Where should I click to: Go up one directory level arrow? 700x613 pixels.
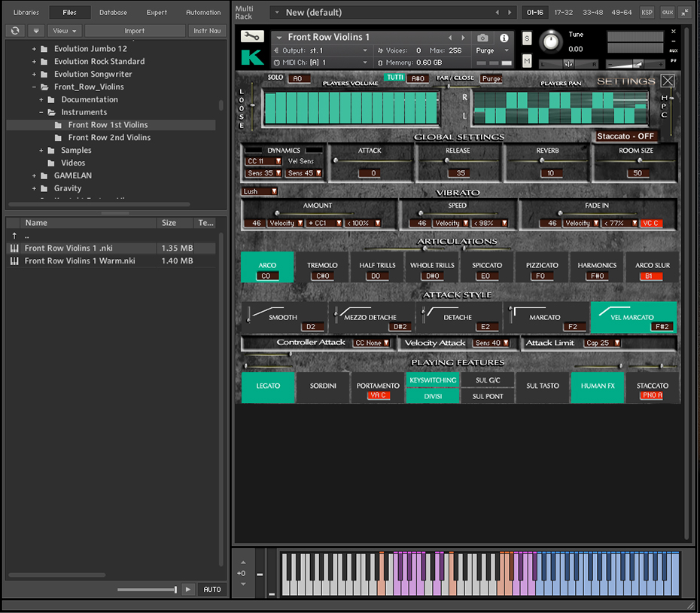pos(14,236)
